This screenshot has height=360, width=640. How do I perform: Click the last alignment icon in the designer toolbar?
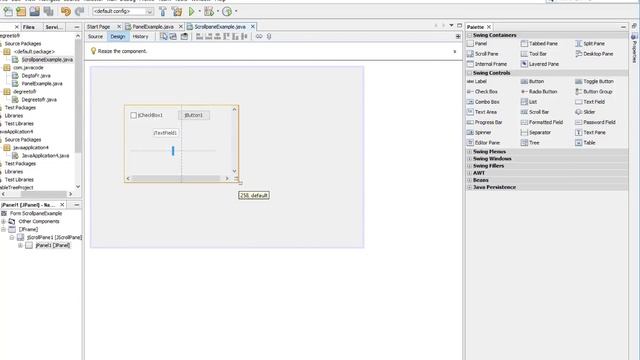click(x=244, y=36)
